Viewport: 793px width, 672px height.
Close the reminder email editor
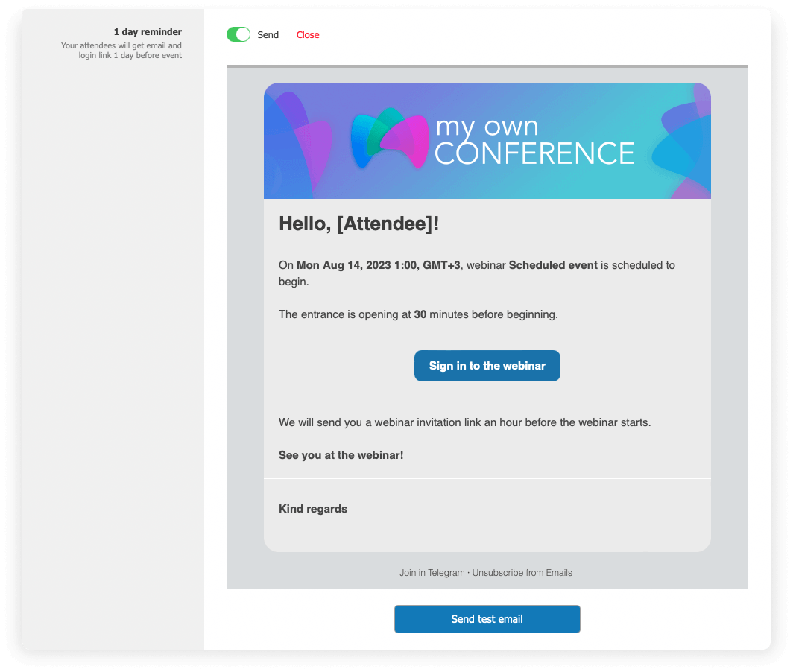(x=307, y=34)
